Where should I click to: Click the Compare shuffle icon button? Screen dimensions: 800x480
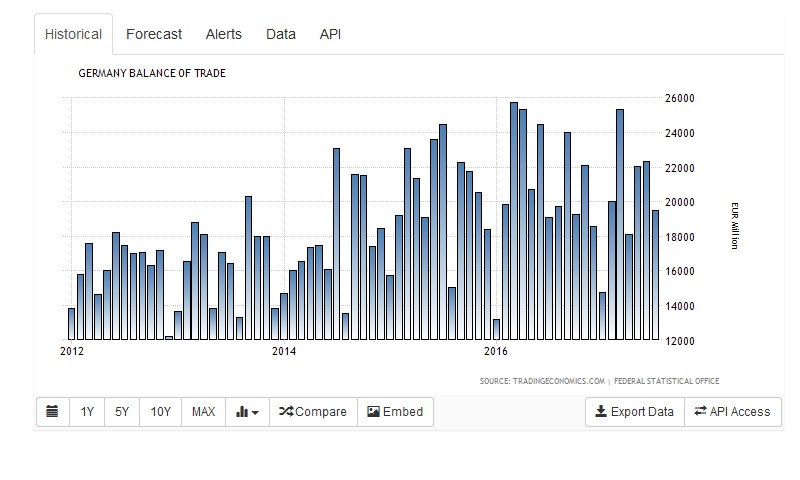tap(312, 411)
